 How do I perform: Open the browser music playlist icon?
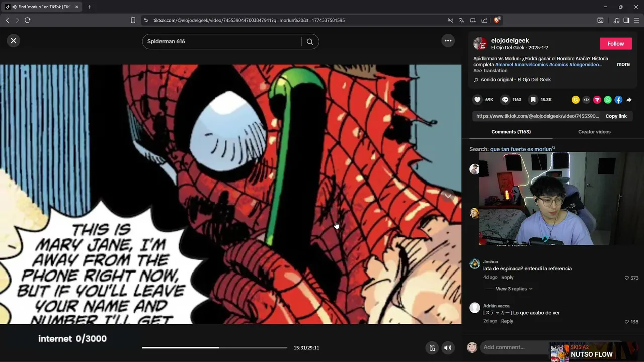pyautogui.click(x=616, y=20)
